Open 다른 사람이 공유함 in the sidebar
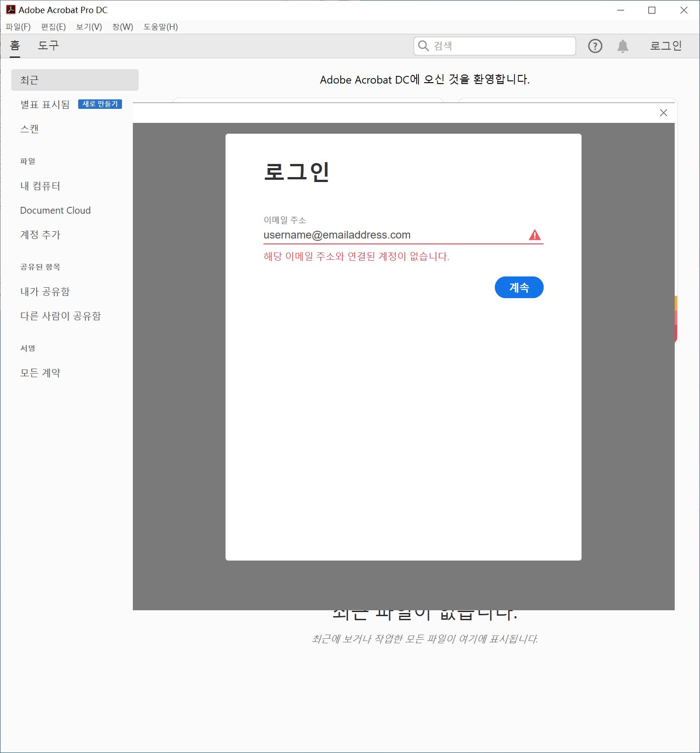700x753 pixels. (x=61, y=316)
